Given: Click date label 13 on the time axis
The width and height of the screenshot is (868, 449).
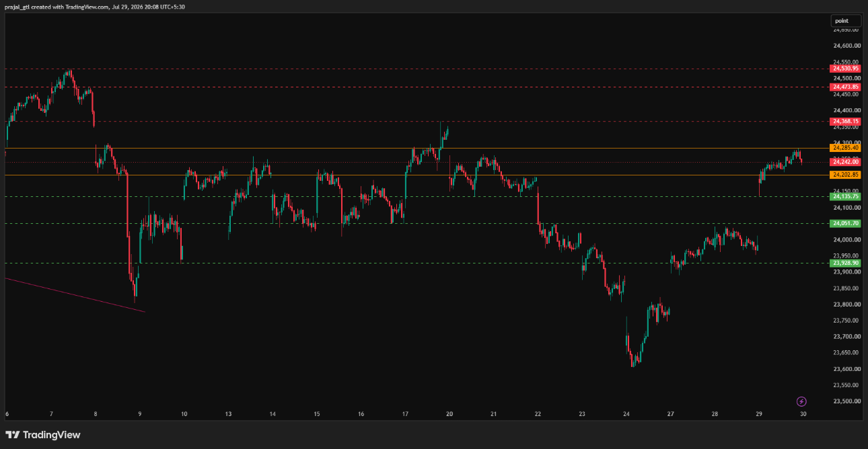Looking at the screenshot, I should click(228, 414).
